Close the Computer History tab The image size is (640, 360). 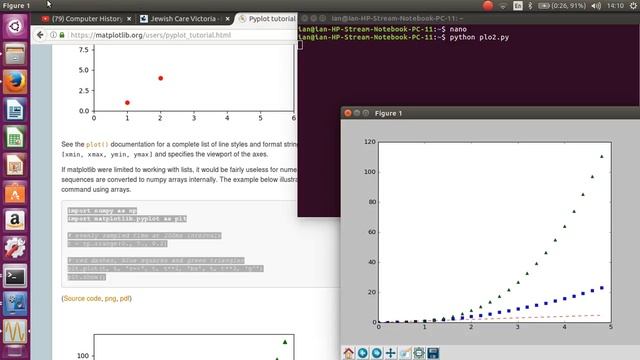coord(129,19)
